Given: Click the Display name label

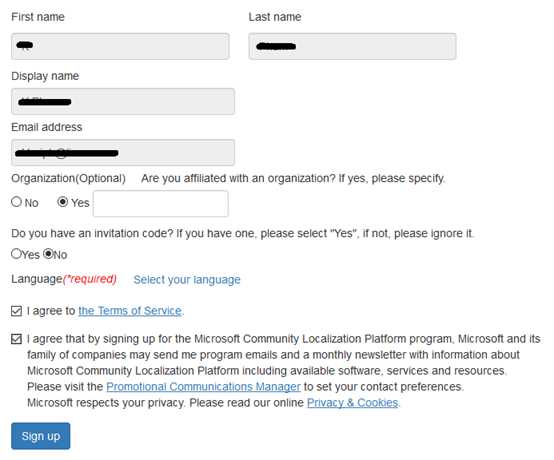Looking at the screenshot, I should tap(45, 76).
